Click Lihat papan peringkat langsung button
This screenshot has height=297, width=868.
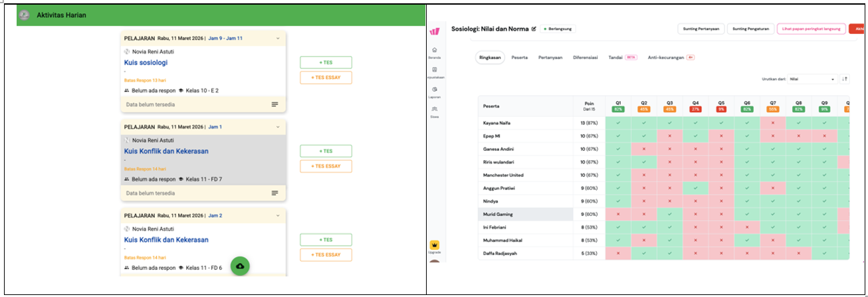tap(811, 29)
